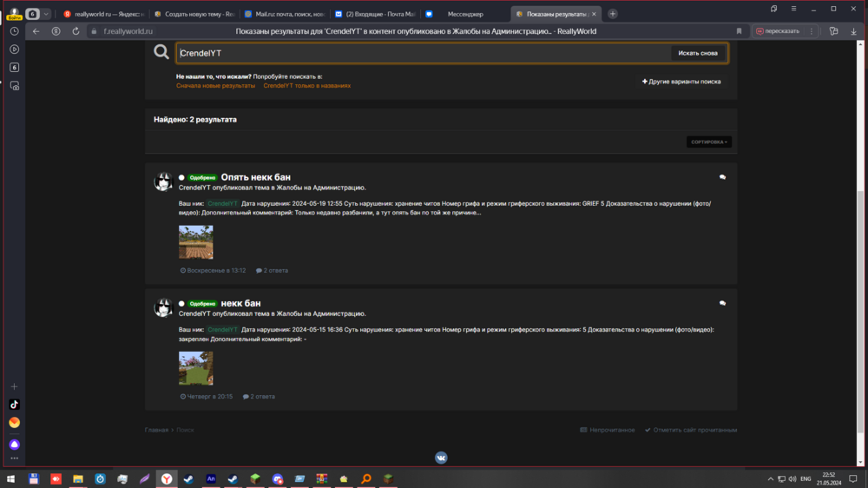
Task: Open the 'некк бан' topic title
Action: pyautogui.click(x=240, y=303)
